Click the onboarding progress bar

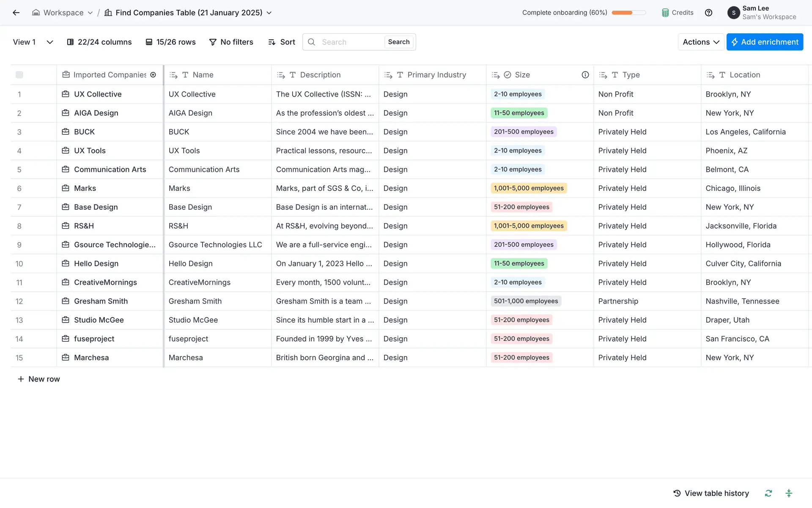628,13
